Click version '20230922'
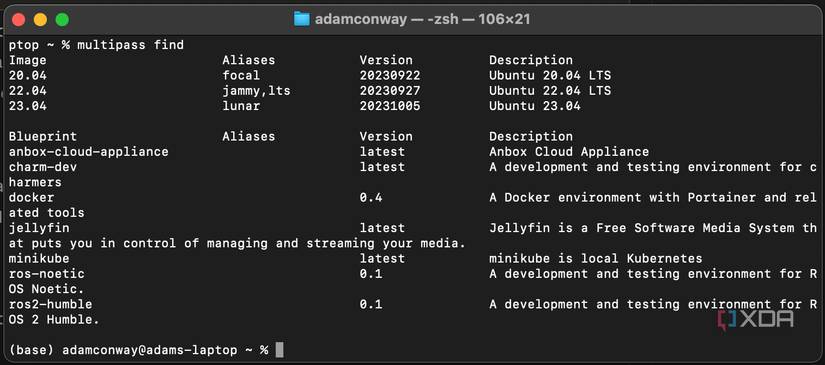The width and height of the screenshot is (825, 365). [390, 75]
